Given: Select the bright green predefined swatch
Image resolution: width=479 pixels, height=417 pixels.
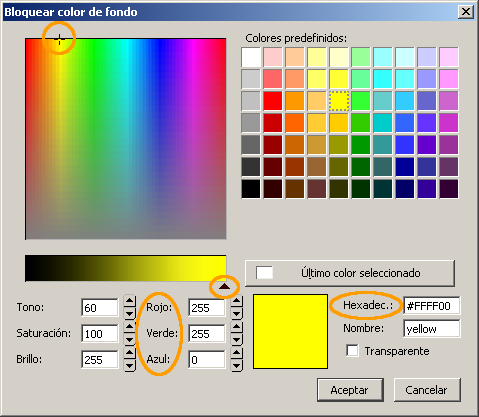Looking at the screenshot, I should tap(361, 101).
